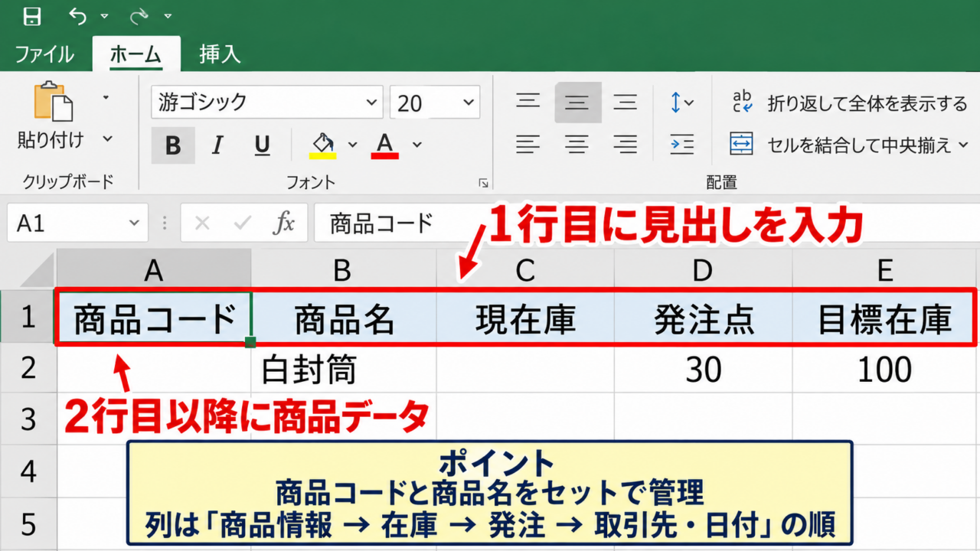This screenshot has width=980, height=551.
Task: Click the formula bar enter checkmark
Action: (x=243, y=223)
